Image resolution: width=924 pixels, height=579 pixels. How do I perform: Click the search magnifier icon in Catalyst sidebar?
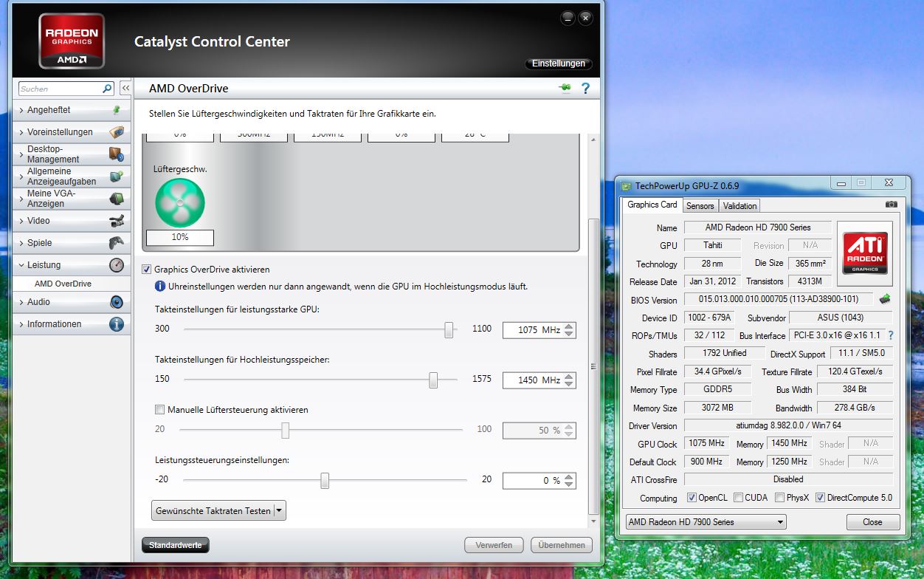point(107,89)
